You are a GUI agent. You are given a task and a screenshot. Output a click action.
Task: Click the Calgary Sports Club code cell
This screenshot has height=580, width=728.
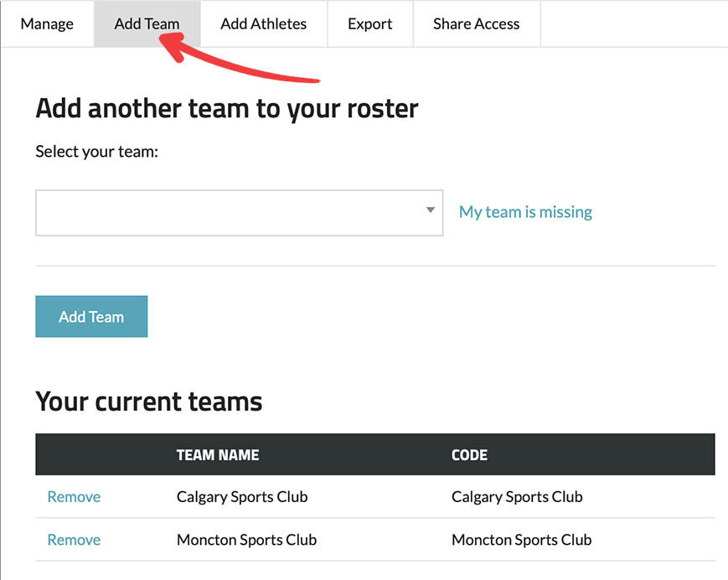point(517,497)
